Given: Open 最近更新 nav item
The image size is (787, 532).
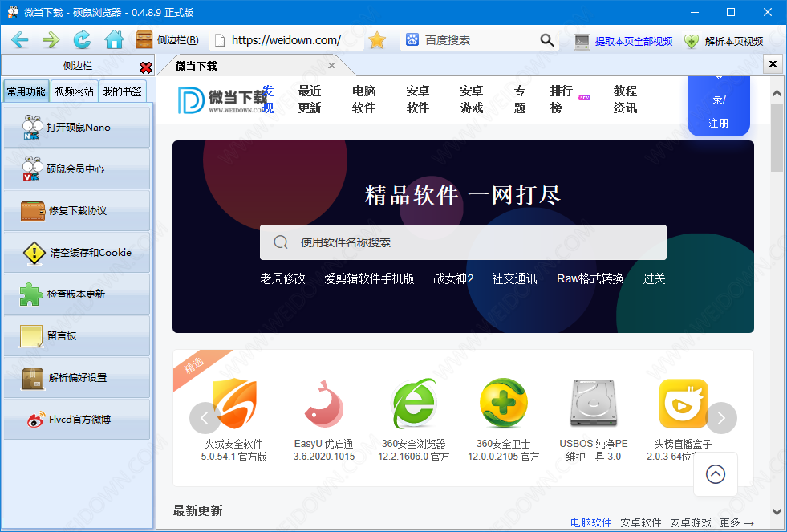Looking at the screenshot, I should pyautogui.click(x=309, y=99).
